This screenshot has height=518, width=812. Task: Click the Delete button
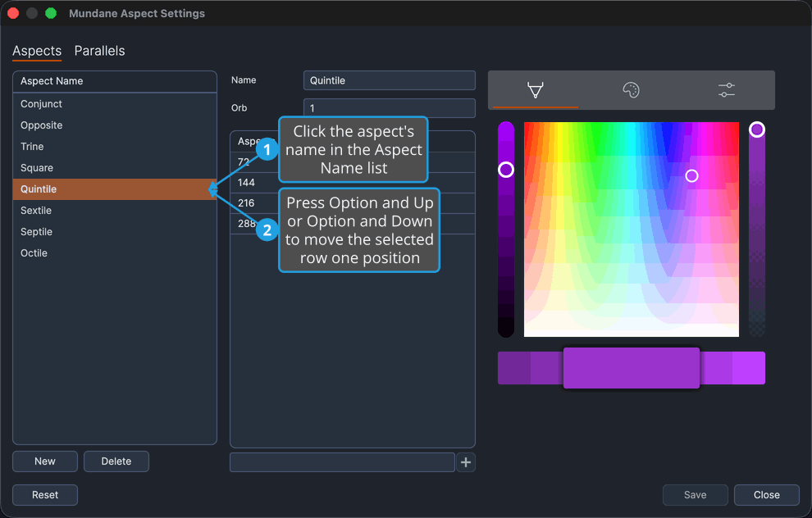pos(116,461)
